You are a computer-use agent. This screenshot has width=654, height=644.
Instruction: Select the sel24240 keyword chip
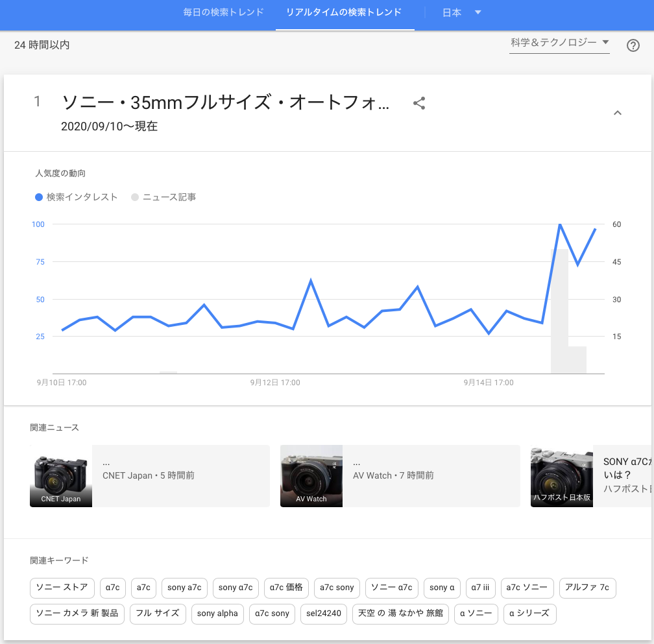point(324,614)
